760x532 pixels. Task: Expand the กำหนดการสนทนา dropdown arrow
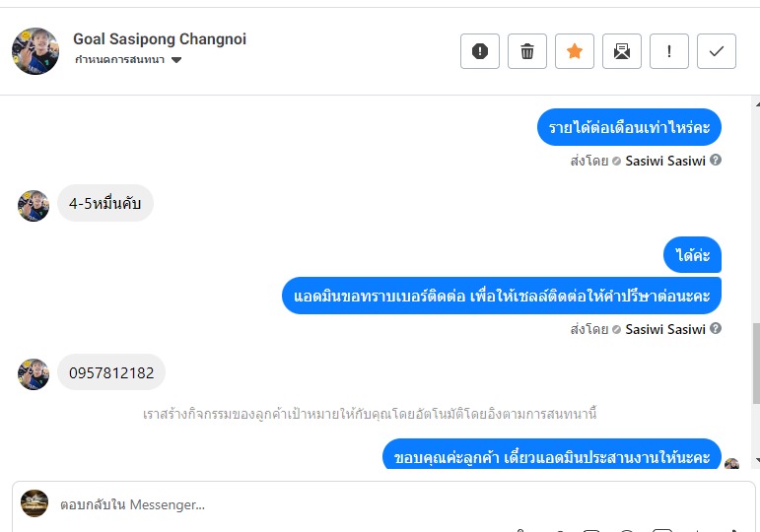tap(176, 60)
